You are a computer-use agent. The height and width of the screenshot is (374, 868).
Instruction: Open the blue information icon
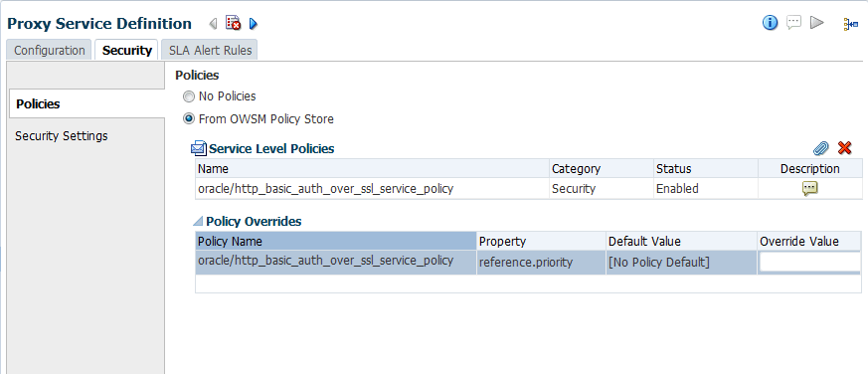[x=770, y=23]
